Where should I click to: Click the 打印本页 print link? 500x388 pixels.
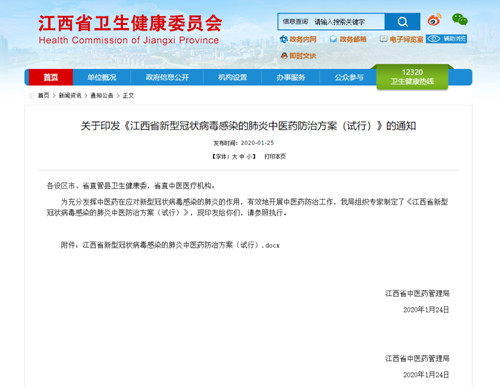pos(275,157)
